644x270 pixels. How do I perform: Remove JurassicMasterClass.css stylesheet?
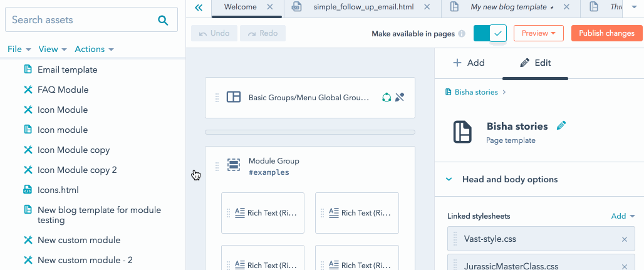tap(625, 266)
